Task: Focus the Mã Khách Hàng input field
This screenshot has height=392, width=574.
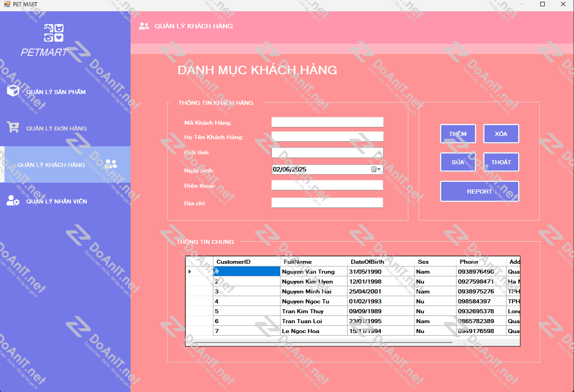Action: (327, 122)
